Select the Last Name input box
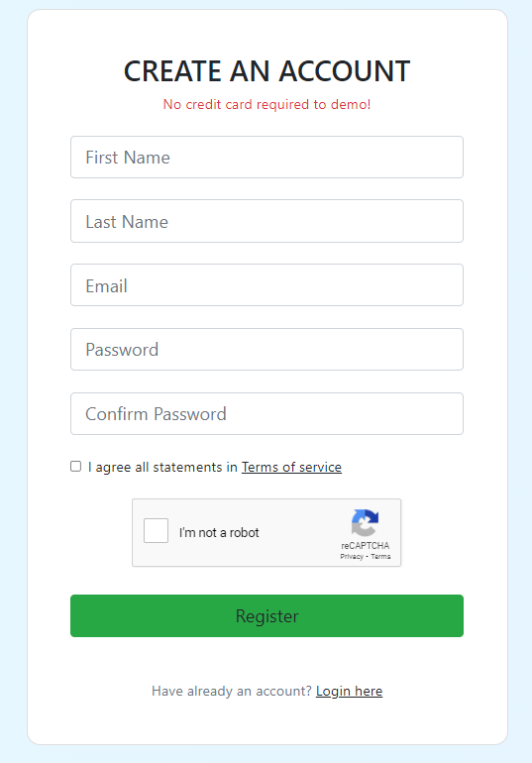 pos(266,221)
